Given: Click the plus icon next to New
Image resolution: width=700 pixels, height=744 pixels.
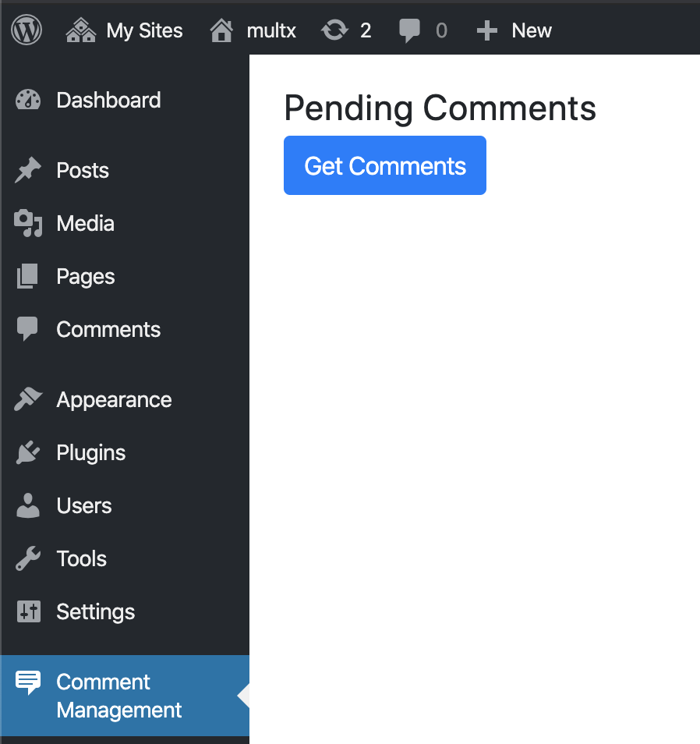Looking at the screenshot, I should (x=487, y=31).
